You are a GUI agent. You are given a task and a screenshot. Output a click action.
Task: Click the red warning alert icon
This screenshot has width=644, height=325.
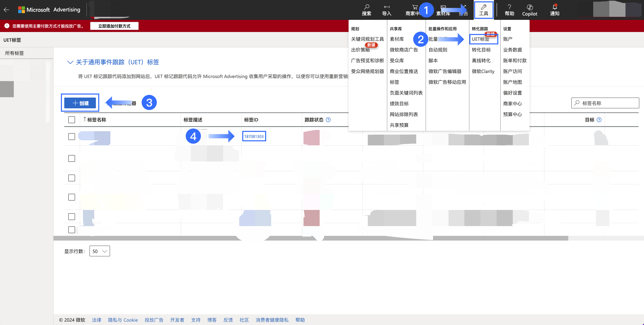pyautogui.click(x=7, y=26)
